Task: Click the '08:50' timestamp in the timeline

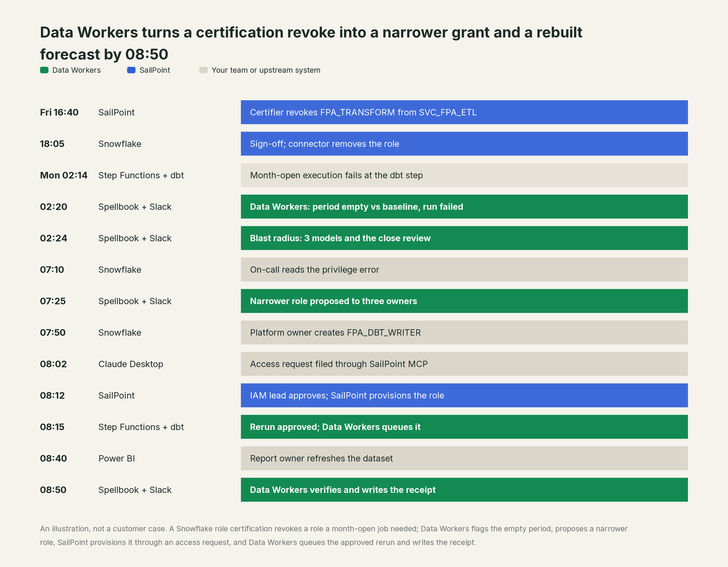Action: [x=53, y=490]
